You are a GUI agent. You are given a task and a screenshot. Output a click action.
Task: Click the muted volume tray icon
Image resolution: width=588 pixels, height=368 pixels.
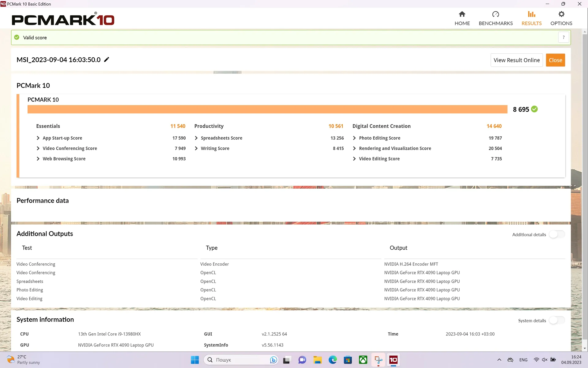coord(545,360)
